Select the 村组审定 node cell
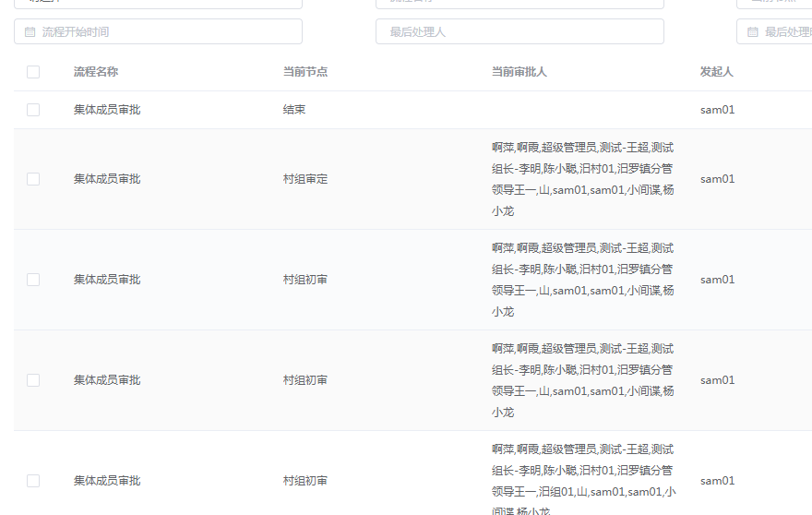The image size is (812, 515). 305,179
